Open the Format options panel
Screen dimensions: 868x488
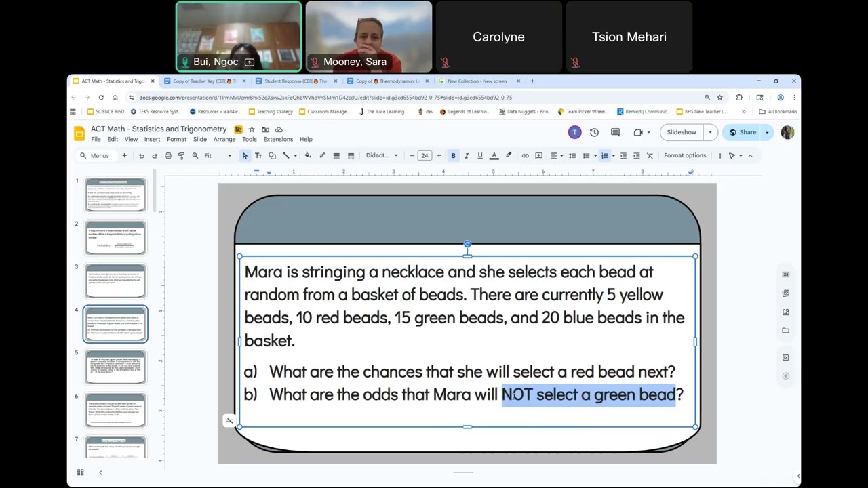coord(685,156)
